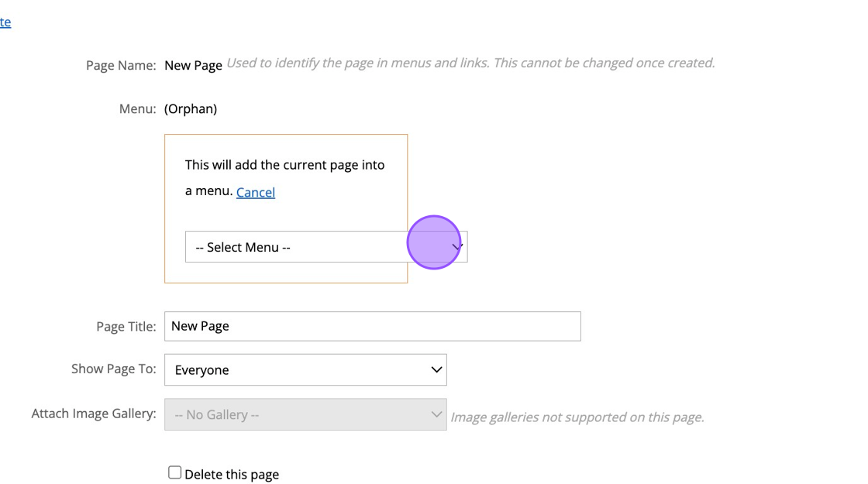Click the chevron on No Gallery dropdown

point(436,414)
